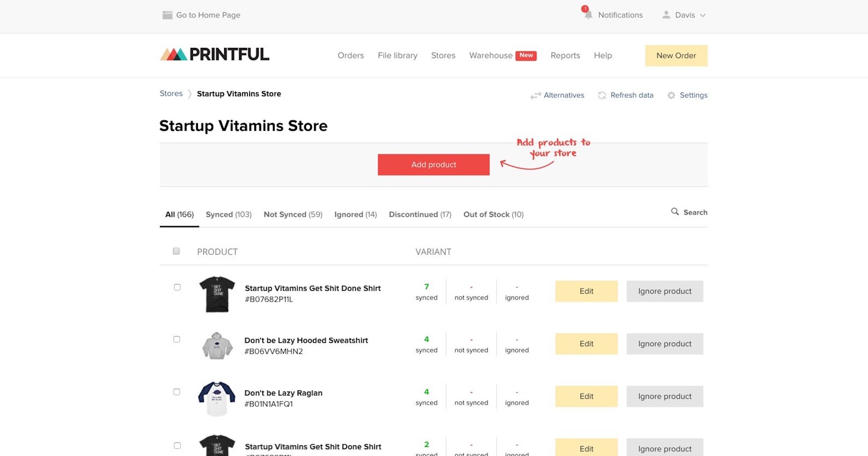Click the Search label
This screenshot has height=456, width=868.
(x=695, y=212)
